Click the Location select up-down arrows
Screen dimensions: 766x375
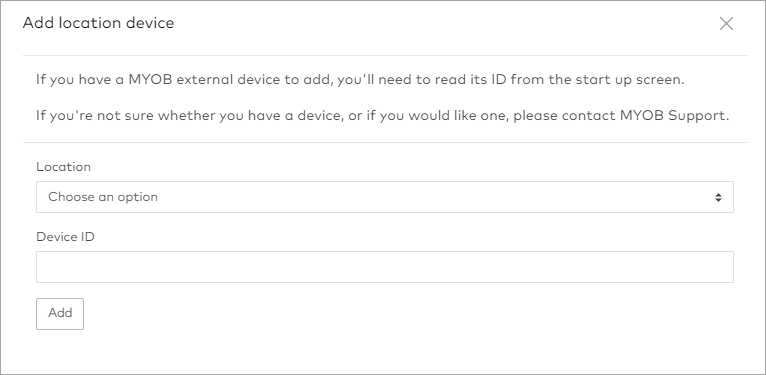coord(718,197)
